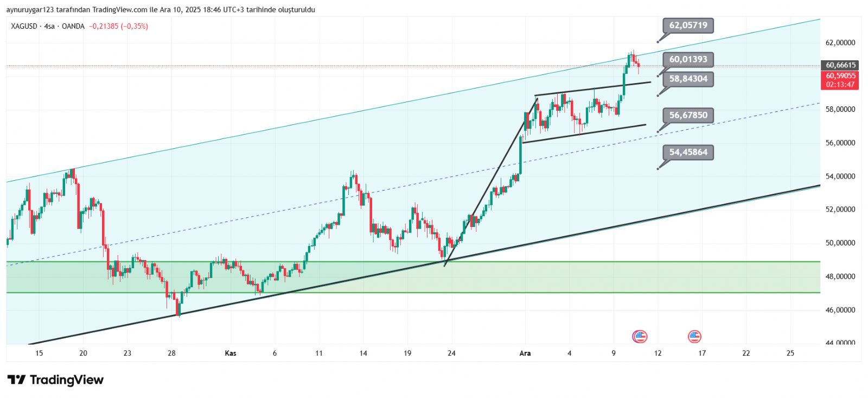Select the 60,01393 price callout label
868x398 pixels.
(x=688, y=60)
